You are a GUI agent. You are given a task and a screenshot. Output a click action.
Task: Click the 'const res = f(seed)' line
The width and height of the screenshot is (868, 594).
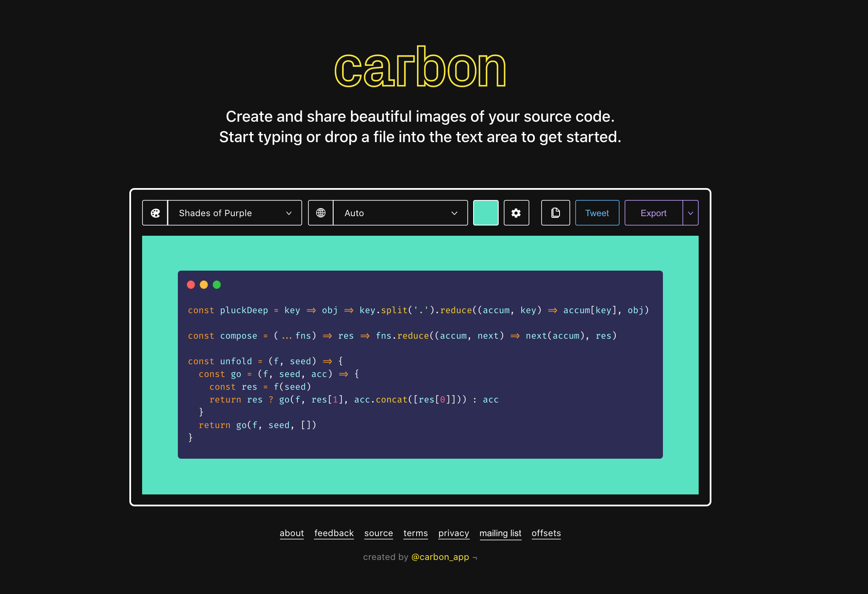tap(260, 387)
